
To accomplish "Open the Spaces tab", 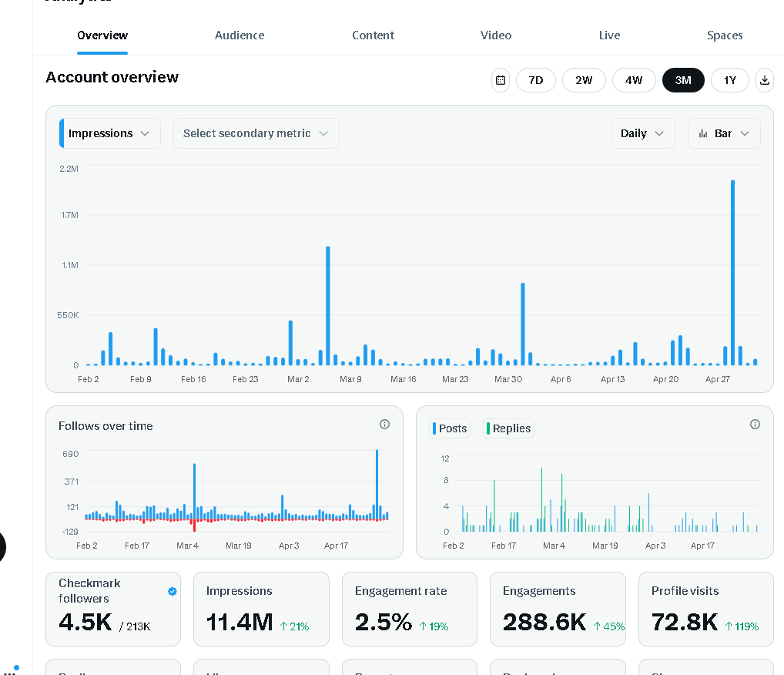I will pos(725,35).
